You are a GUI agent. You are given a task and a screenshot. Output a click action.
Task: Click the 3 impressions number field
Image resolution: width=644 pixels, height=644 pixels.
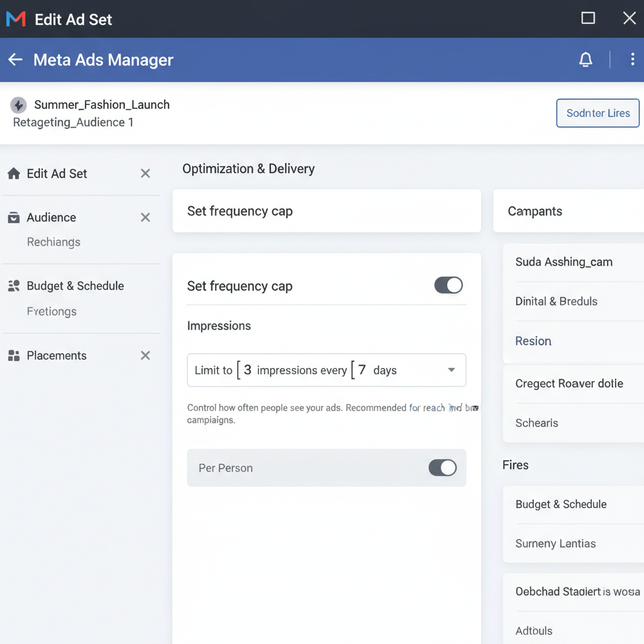tap(247, 370)
